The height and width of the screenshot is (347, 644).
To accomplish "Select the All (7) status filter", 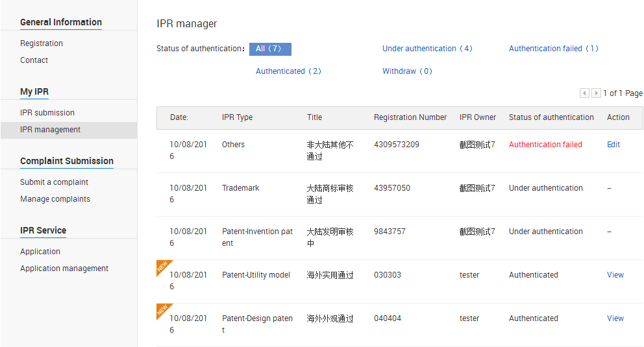I will pyautogui.click(x=270, y=49).
